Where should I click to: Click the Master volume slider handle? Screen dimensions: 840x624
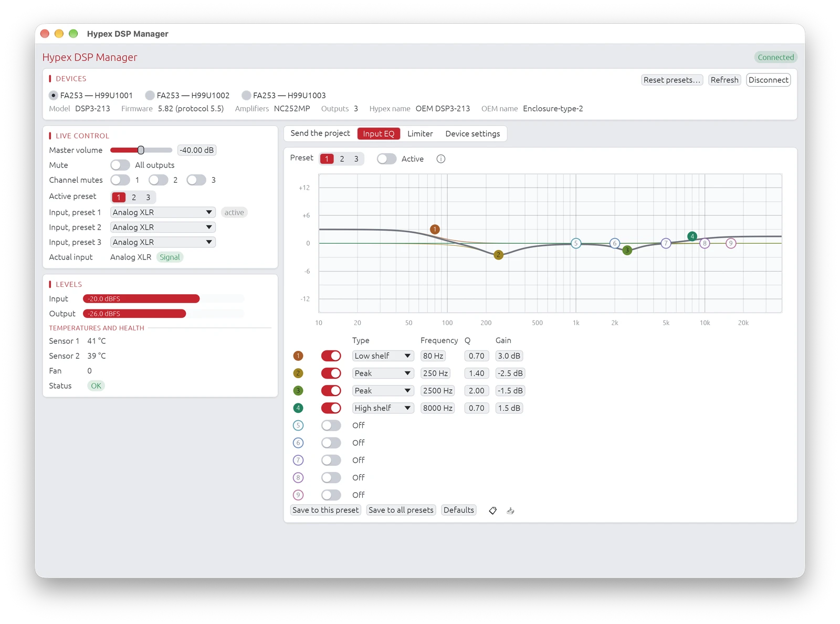(x=141, y=150)
